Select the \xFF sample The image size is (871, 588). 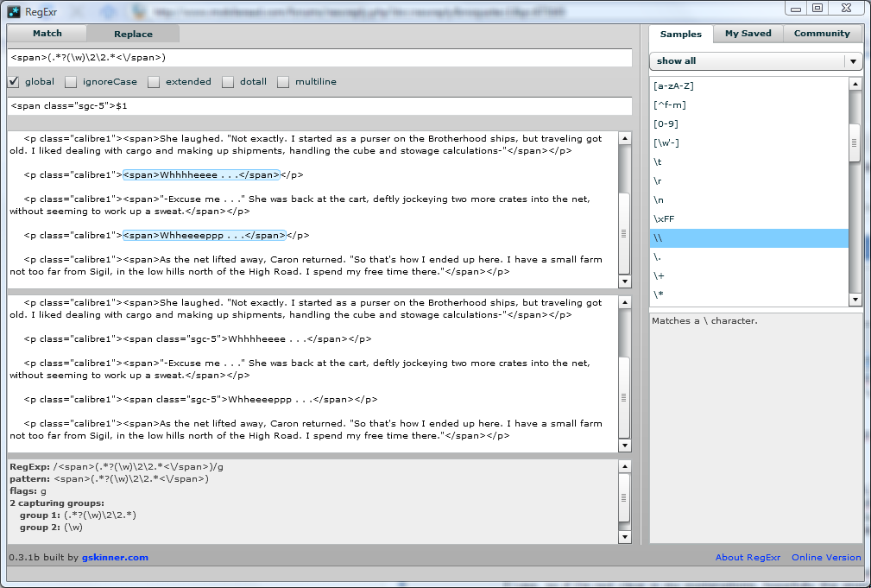click(748, 218)
